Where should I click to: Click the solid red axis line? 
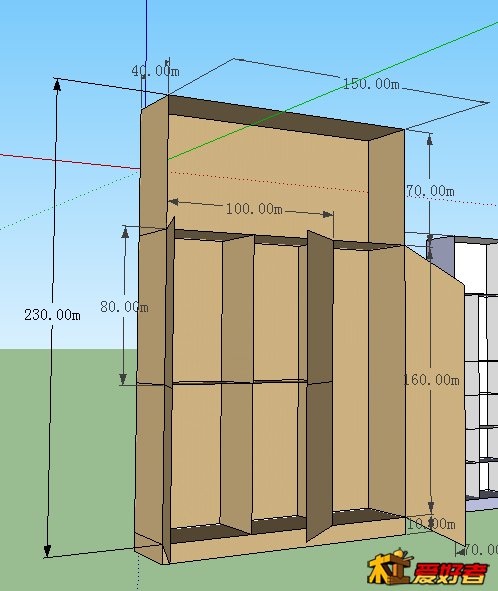70,161
